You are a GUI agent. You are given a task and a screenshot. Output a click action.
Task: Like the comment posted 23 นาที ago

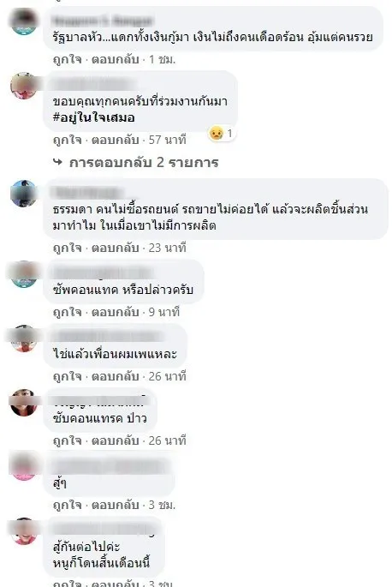pos(68,248)
